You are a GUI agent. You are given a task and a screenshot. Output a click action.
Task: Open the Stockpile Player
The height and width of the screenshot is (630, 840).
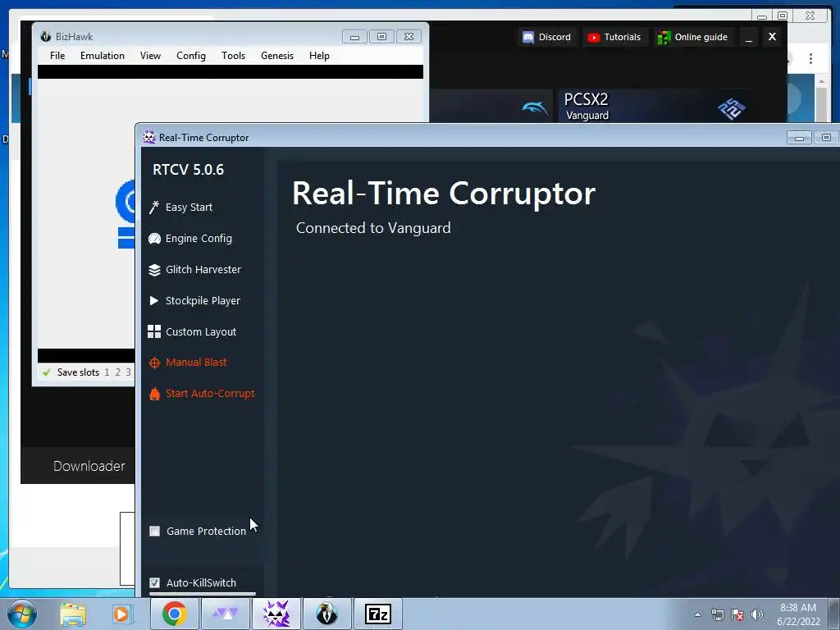click(x=203, y=300)
